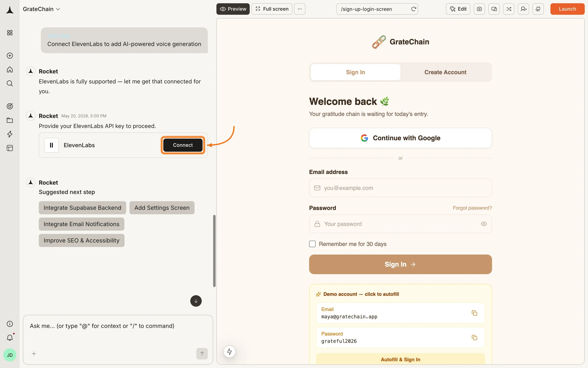The image size is (588, 368).
Task: Go to home via sidebar house icon
Action: click(x=10, y=69)
